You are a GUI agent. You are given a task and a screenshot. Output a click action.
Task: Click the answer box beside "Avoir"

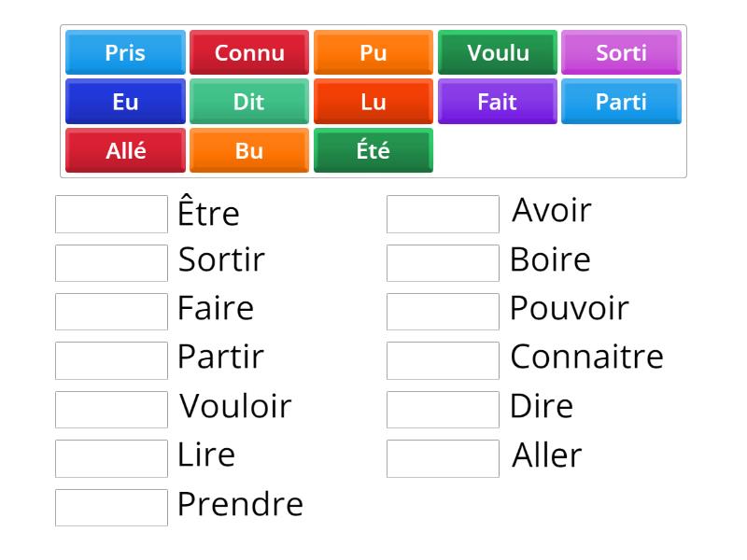(x=442, y=214)
